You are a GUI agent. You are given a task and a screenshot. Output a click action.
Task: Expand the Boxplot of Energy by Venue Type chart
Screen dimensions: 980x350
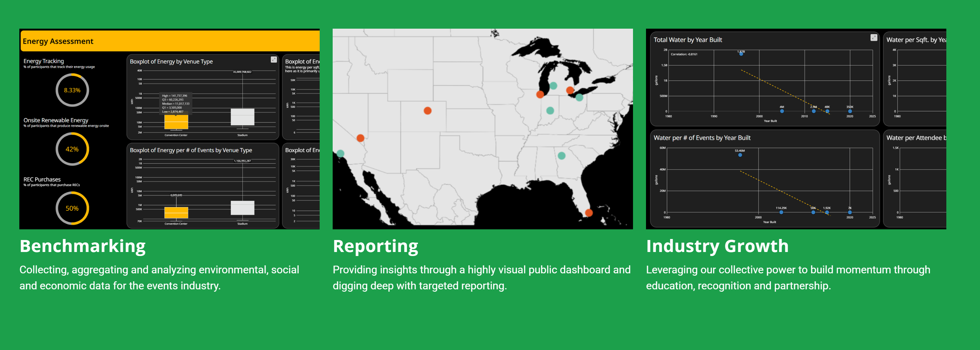274,59
